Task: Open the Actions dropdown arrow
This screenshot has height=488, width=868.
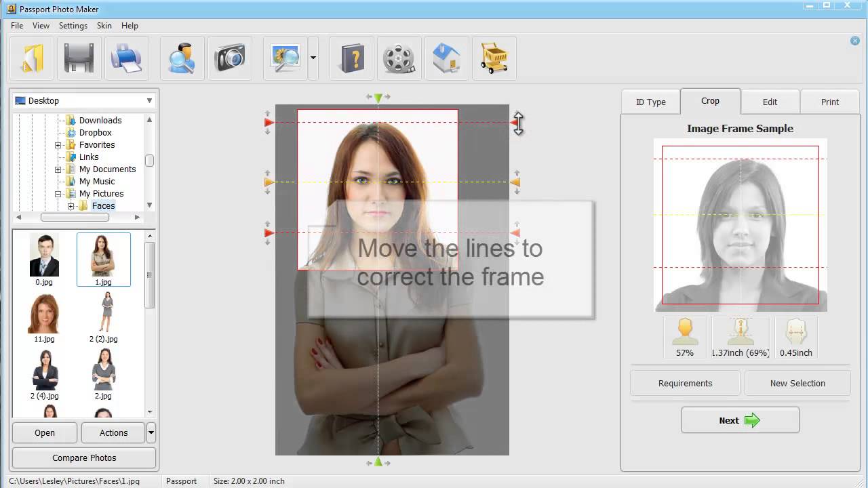Action: (151, 432)
